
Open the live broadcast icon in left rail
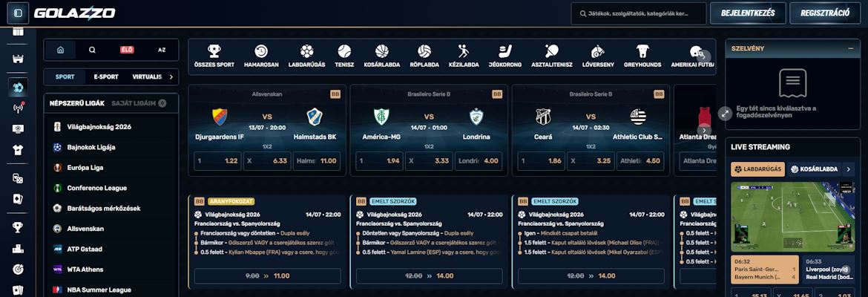click(x=18, y=108)
